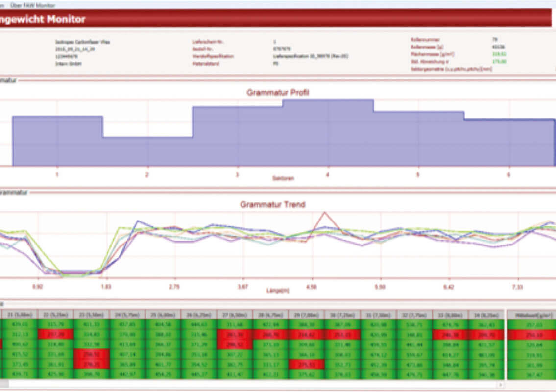Viewport: 556px width, 392px height.
Task: Click the 'Länge[m]' axis label
Action: pos(278,290)
